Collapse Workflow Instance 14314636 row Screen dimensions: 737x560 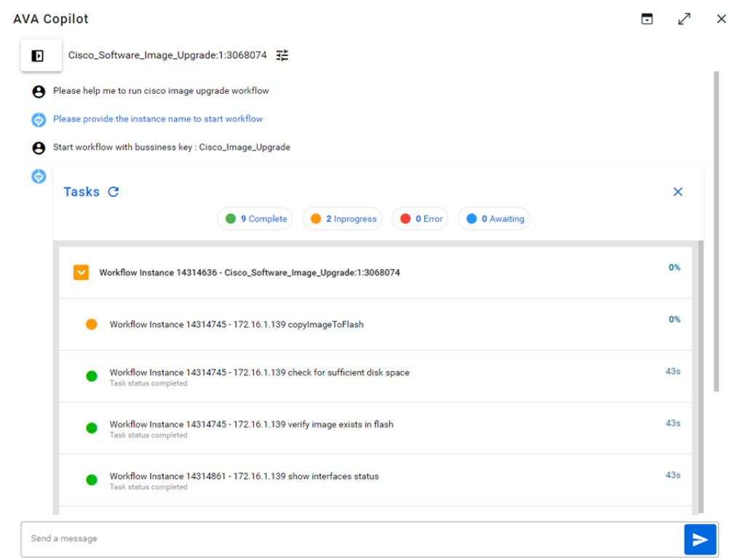81,273
